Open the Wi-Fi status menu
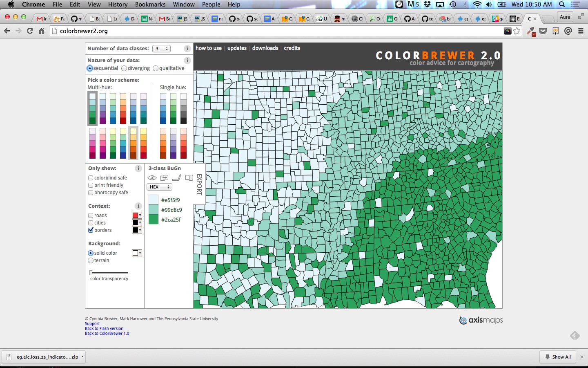 (477, 4)
